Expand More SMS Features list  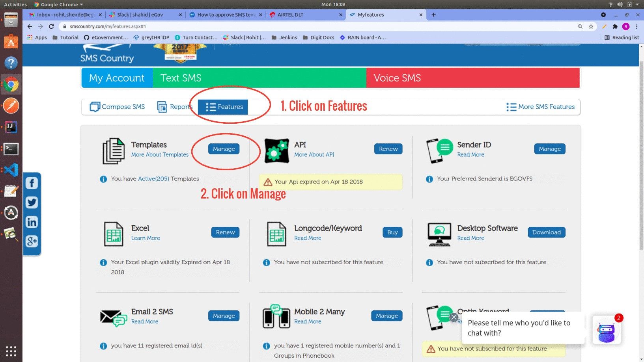[x=541, y=107]
